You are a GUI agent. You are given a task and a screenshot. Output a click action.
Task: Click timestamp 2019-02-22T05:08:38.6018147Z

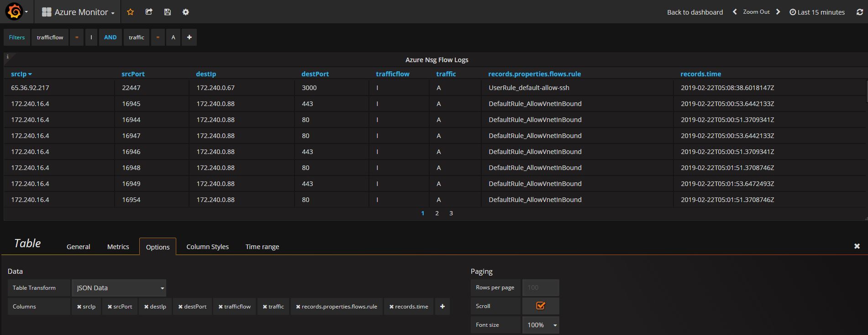coord(727,88)
